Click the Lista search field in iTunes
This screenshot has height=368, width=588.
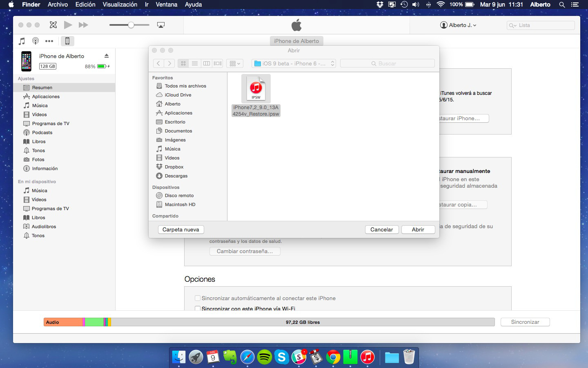click(x=541, y=25)
